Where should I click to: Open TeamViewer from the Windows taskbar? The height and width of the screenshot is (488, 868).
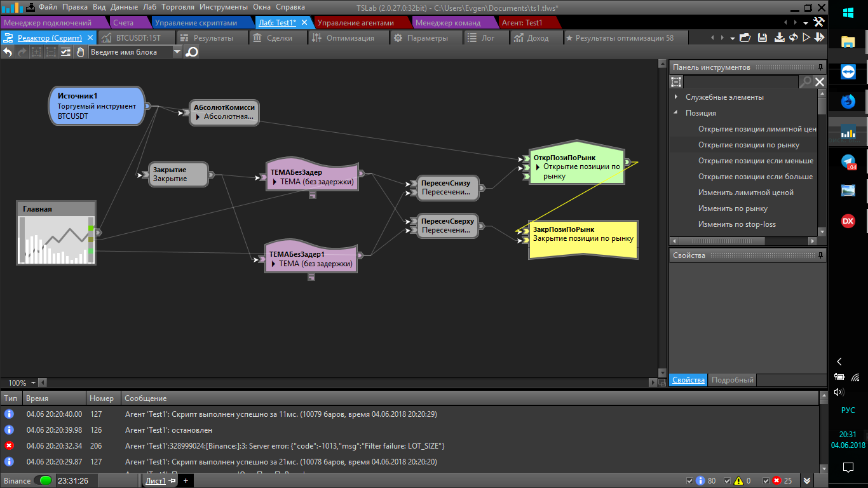click(848, 72)
